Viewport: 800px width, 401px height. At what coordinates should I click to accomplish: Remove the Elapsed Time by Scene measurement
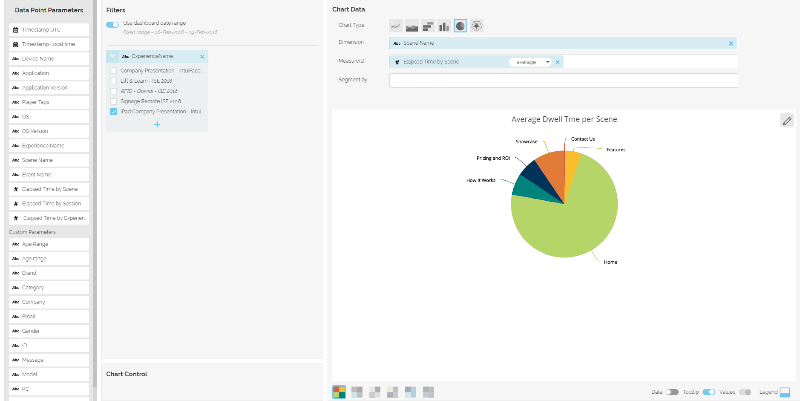557,62
